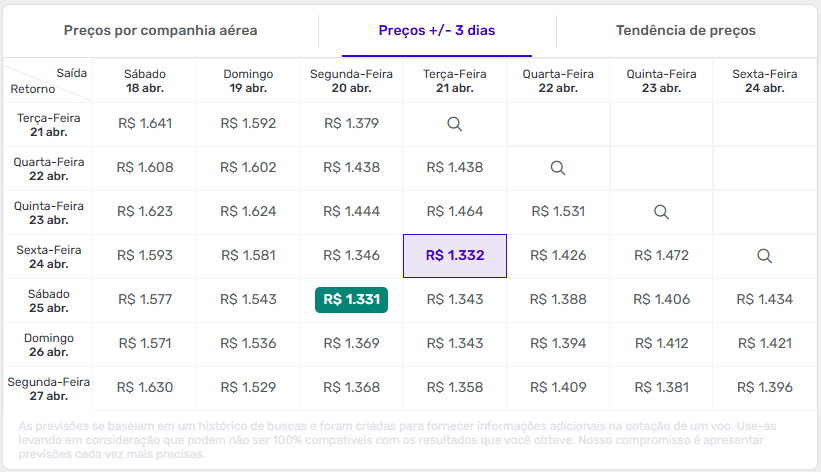The image size is (821, 472).
Task: Pick the R$ 1.472 price cell
Action: pos(661,256)
